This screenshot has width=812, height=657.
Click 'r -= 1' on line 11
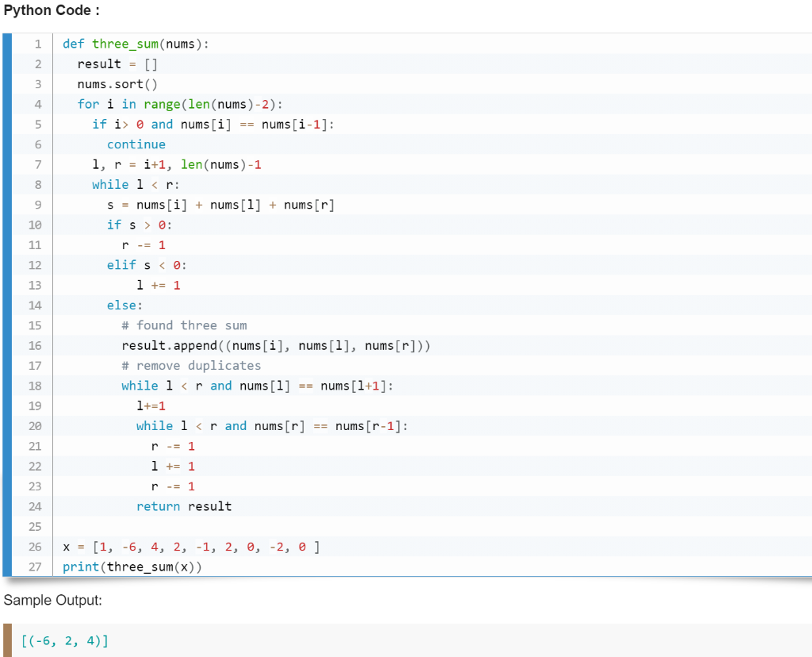click(144, 245)
